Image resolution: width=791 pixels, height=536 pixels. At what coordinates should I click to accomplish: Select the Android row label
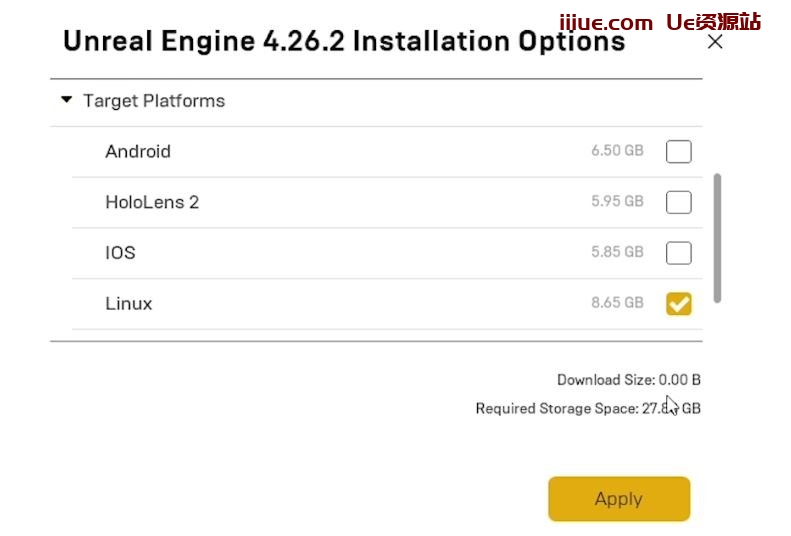point(138,152)
